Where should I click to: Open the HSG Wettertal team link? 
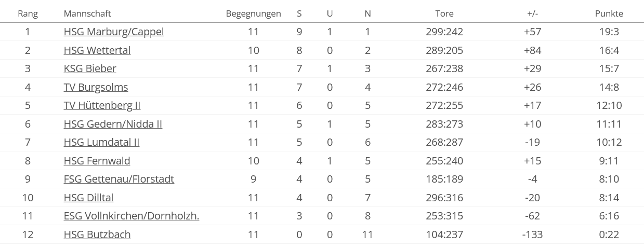pos(97,50)
